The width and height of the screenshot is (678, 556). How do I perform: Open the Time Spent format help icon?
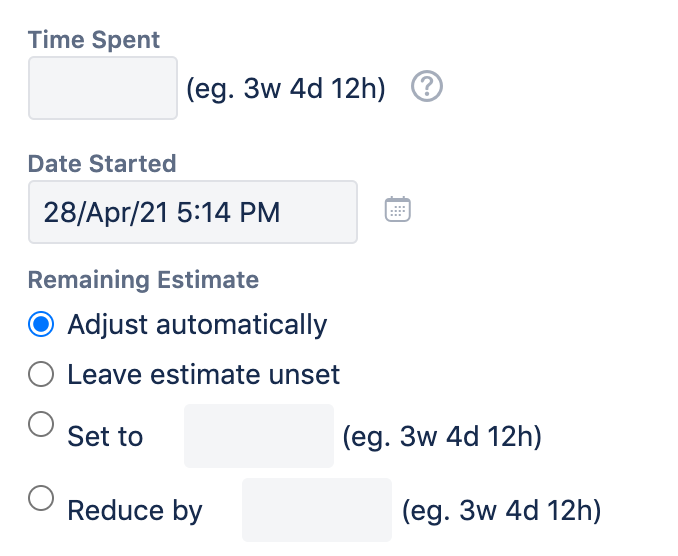click(x=427, y=89)
